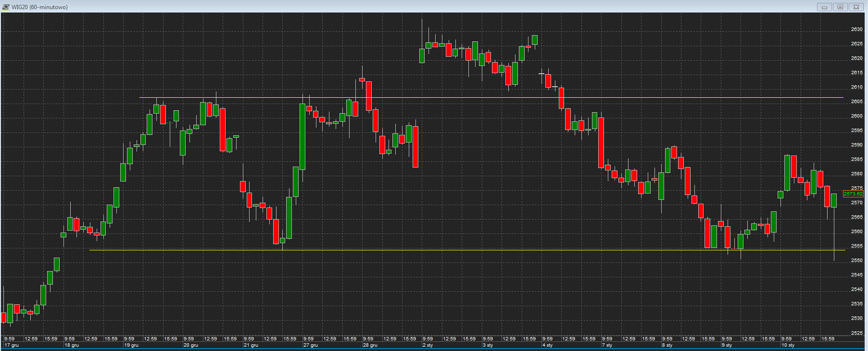
Task: Restore down the WIG20 chart window
Action: [840, 7]
